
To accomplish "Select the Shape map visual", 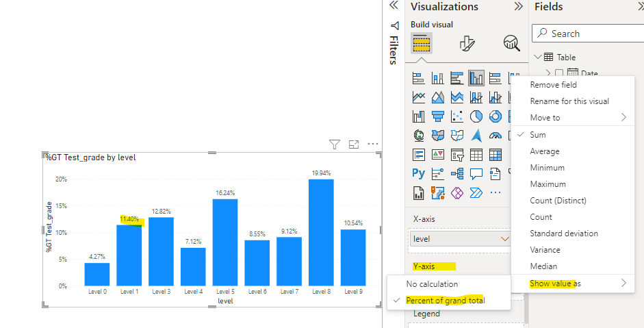I will pos(457,135).
